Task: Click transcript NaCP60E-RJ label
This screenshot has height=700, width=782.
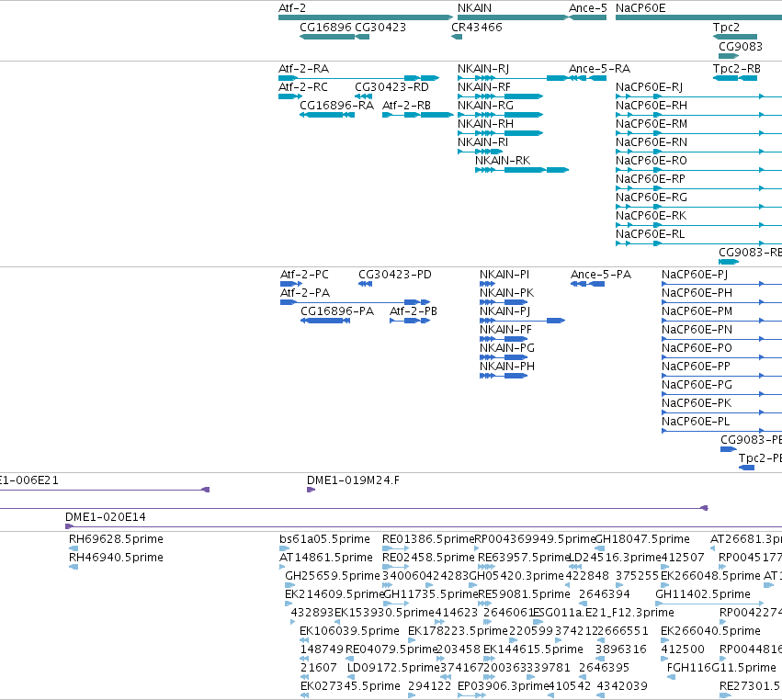Action: point(650,86)
